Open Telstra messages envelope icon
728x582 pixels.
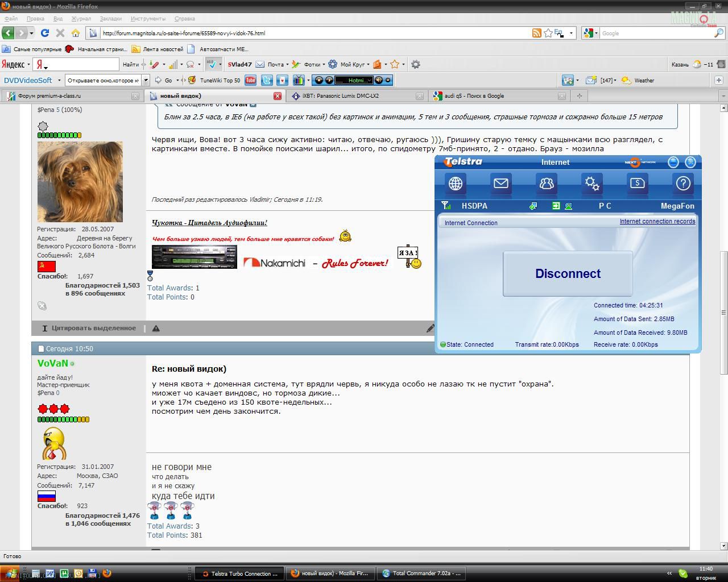point(501,184)
